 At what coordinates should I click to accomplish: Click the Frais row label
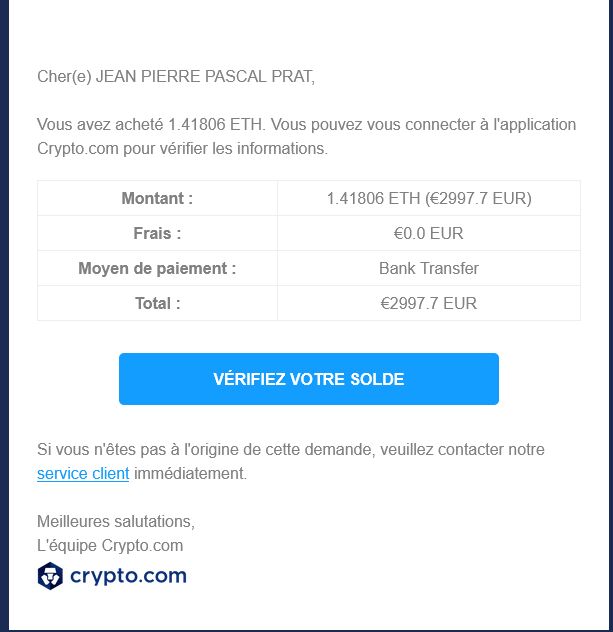[157, 233]
